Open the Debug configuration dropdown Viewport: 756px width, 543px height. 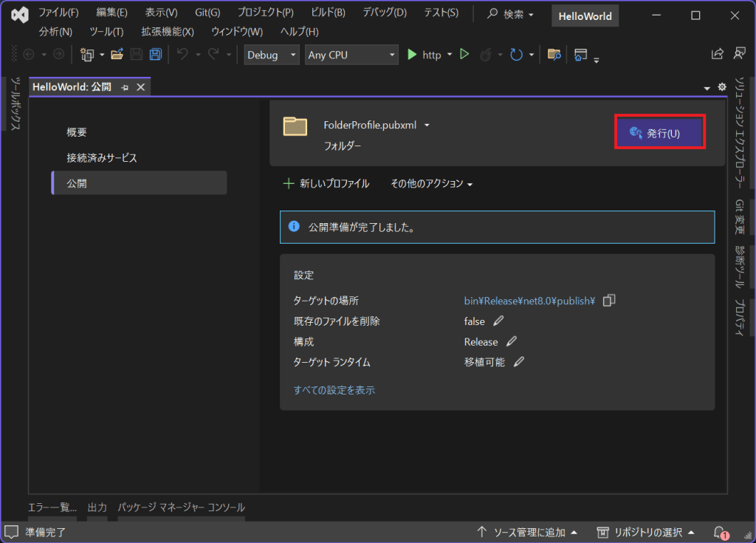(x=272, y=55)
